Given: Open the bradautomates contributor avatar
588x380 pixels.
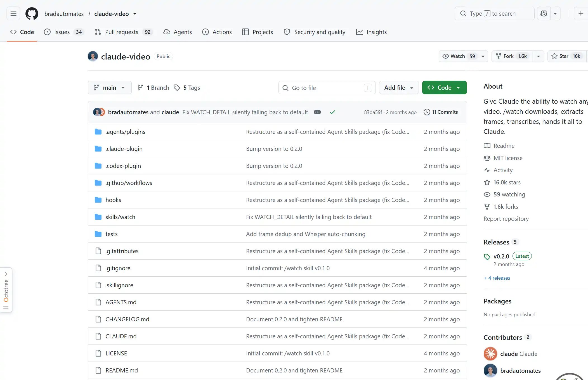Looking at the screenshot, I should (x=490, y=370).
